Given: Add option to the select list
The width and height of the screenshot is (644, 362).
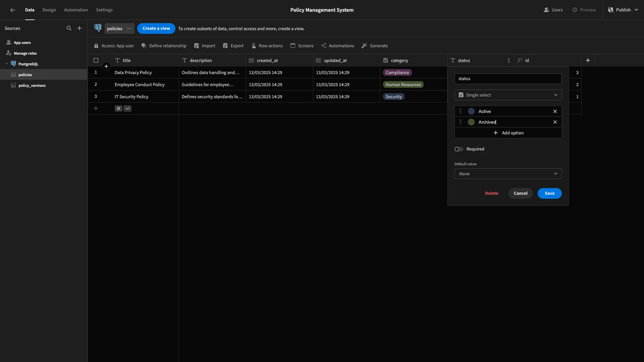Looking at the screenshot, I should click(508, 133).
